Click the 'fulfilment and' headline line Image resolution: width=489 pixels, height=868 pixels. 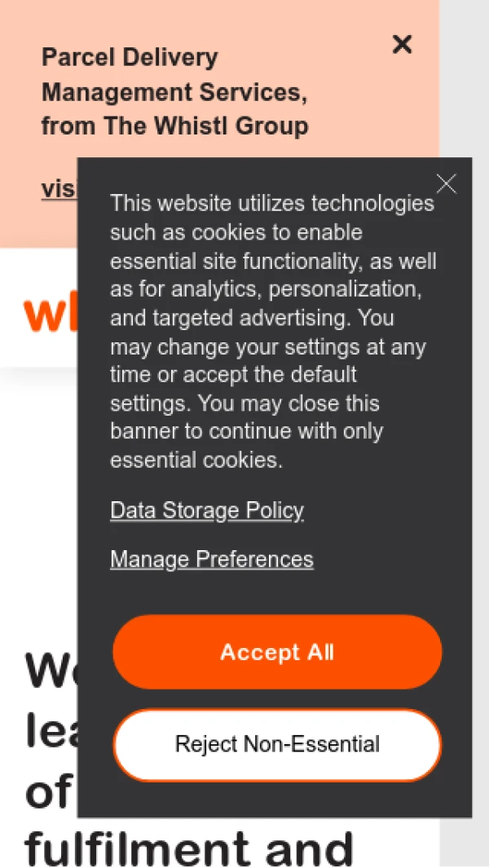(x=189, y=848)
